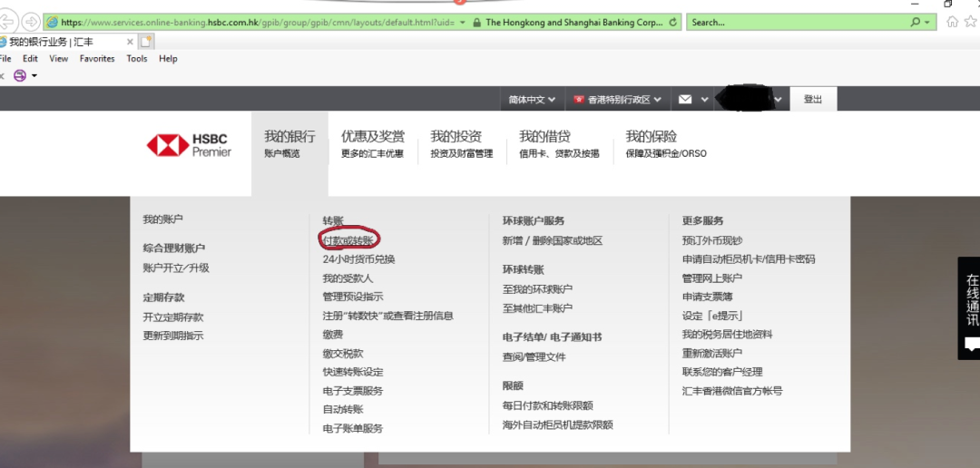Open the 付款或转账 link
The image size is (980, 468).
[x=348, y=239]
